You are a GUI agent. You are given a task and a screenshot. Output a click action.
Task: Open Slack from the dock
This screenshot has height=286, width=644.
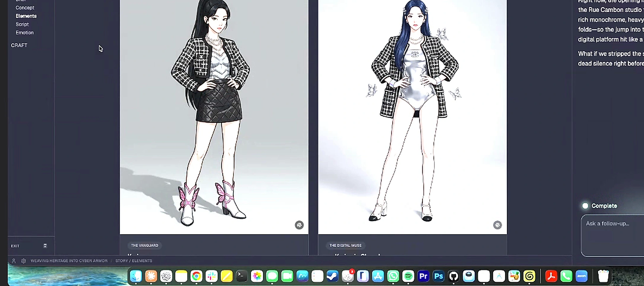pos(211,276)
